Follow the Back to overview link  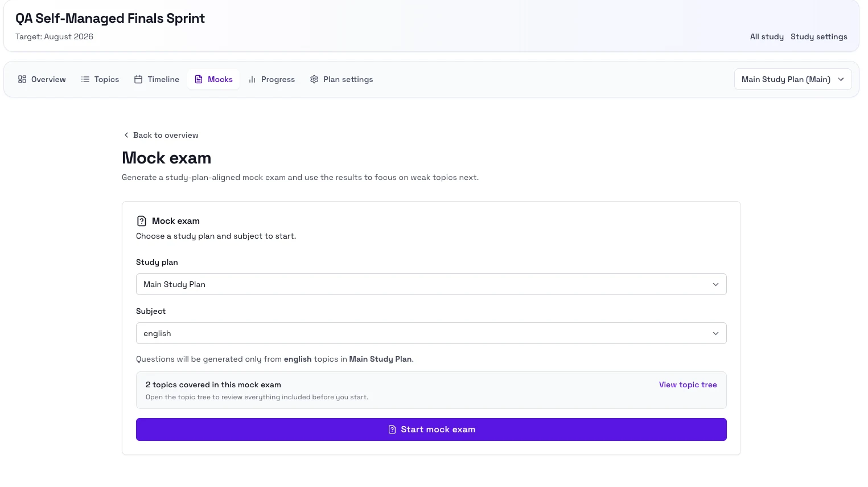(x=166, y=136)
